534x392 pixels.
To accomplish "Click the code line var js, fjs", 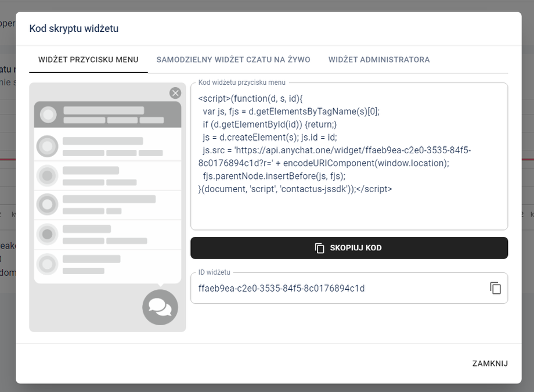I will (291, 112).
